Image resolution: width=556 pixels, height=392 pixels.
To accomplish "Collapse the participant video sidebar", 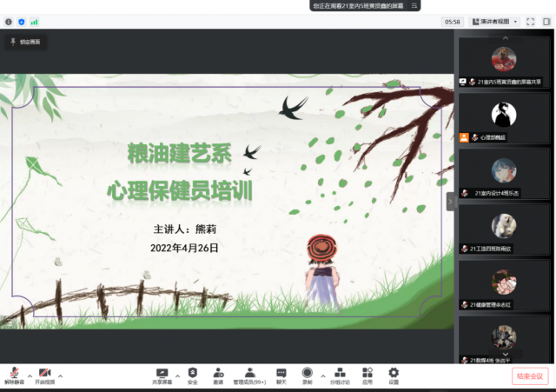I will (450, 201).
